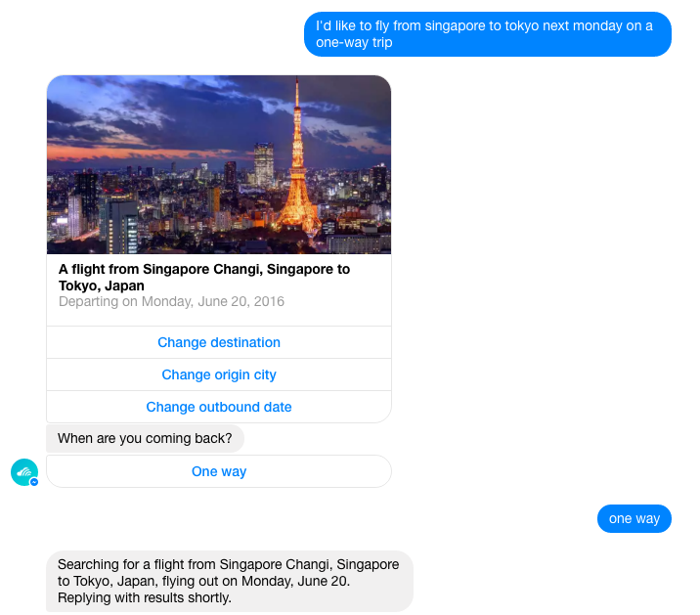The width and height of the screenshot is (700, 615).
Task: Select the Change destination option
Action: (x=219, y=342)
